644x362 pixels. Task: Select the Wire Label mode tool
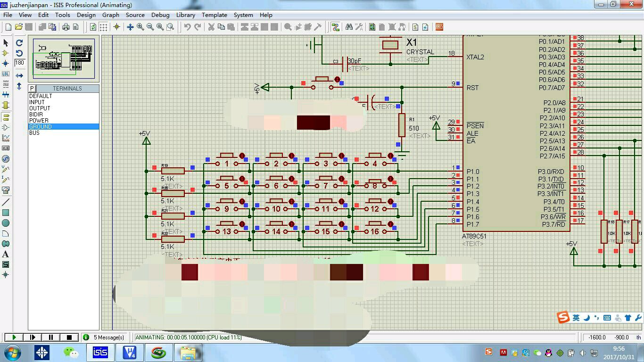coord(6,74)
